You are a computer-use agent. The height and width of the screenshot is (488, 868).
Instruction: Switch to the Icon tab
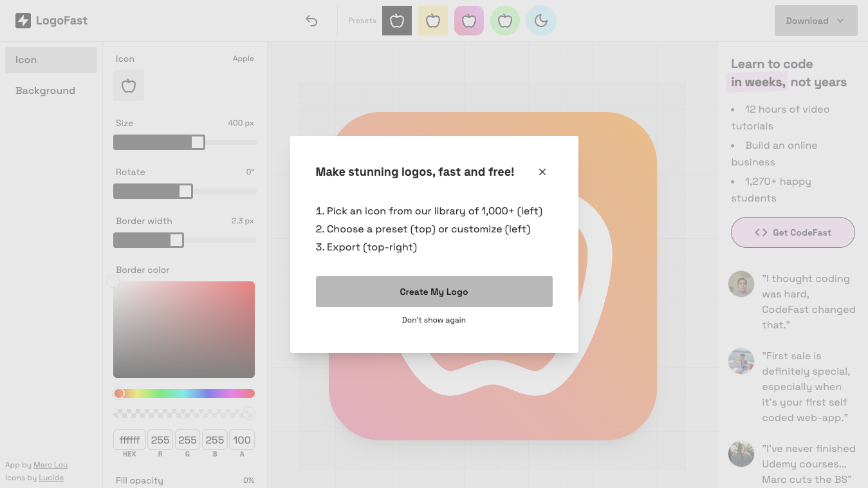pyautogui.click(x=51, y=60)
